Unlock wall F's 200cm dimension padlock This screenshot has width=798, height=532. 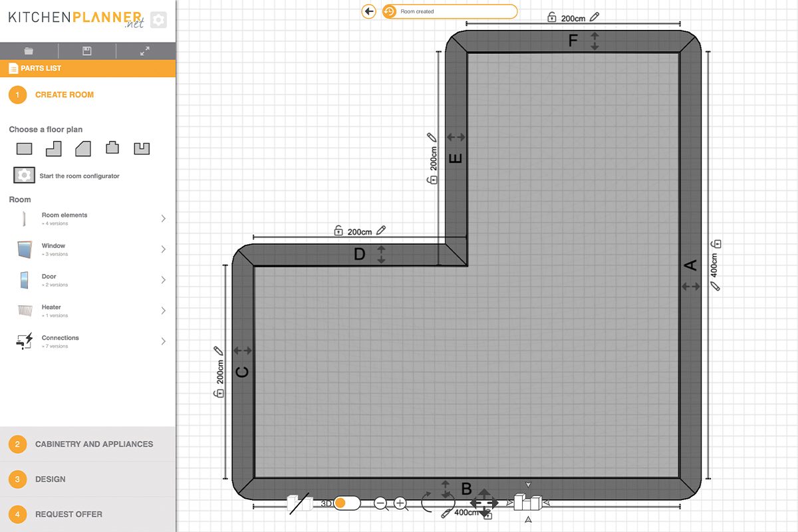coord(551,17)
